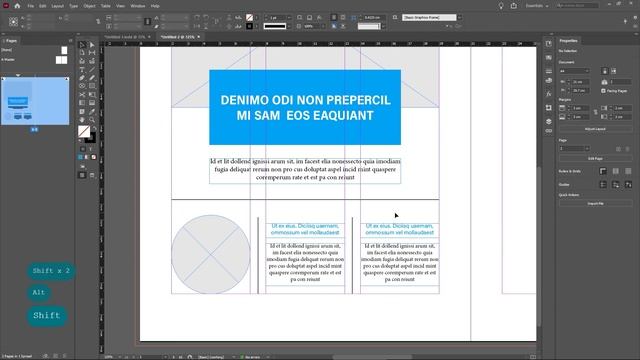Choose the Gap tool

(92, 53)
